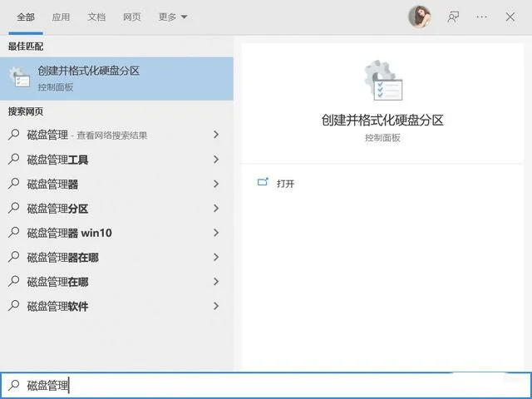Image resolution: width=532 pixels, height=399 pixels.
Task: Select web suggestion 磁盘管理在哪
Action: 116,282
